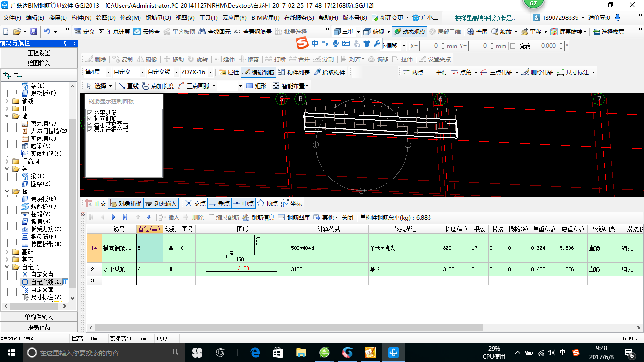Click the 两点 auxiliary axis tool
Viewport: 644px width, 362px height.
pyautogui.click(x=413, y=72)
